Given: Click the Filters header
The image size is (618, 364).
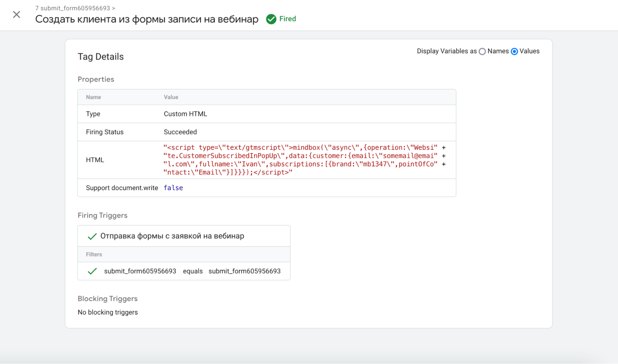Looking at the screenshot, I should tap(94, 254).
